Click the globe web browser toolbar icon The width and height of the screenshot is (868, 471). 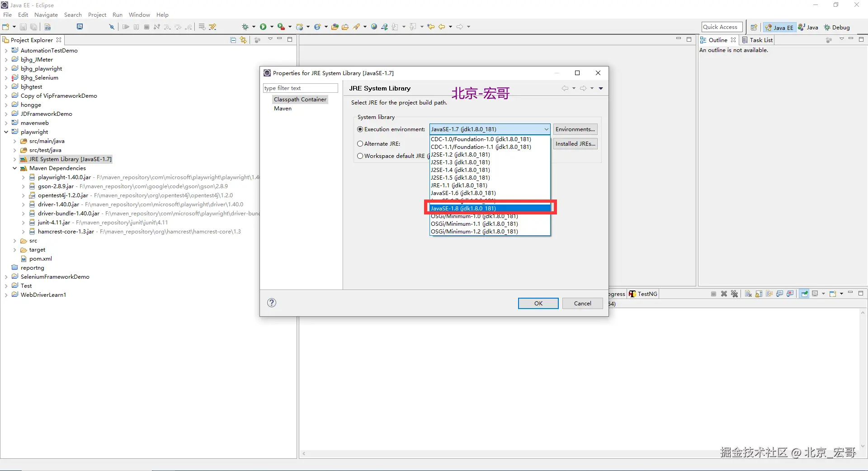pos(374,27)
